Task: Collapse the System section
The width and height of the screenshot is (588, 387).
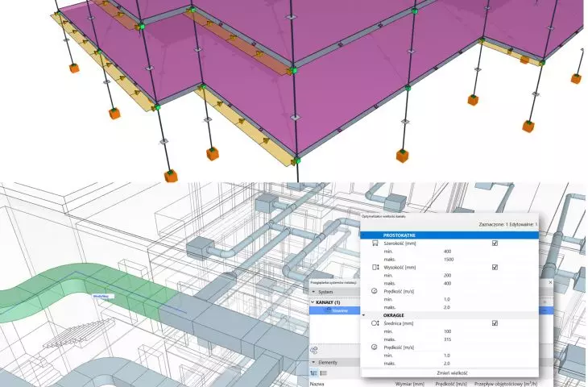Action: click(x=314, y=292)
